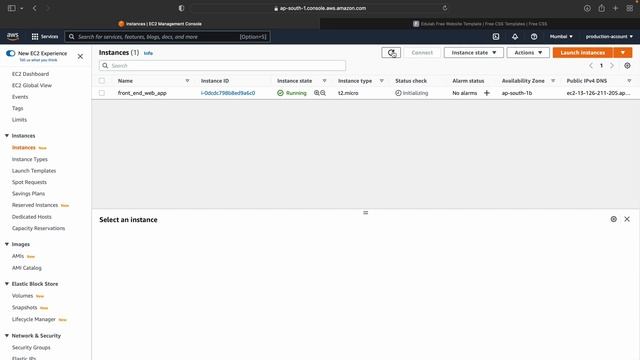The image size is (640, 360).
Task: Check the front_end_web_app row checkbox
Action: pyautogui.click(x=102, y=93)
